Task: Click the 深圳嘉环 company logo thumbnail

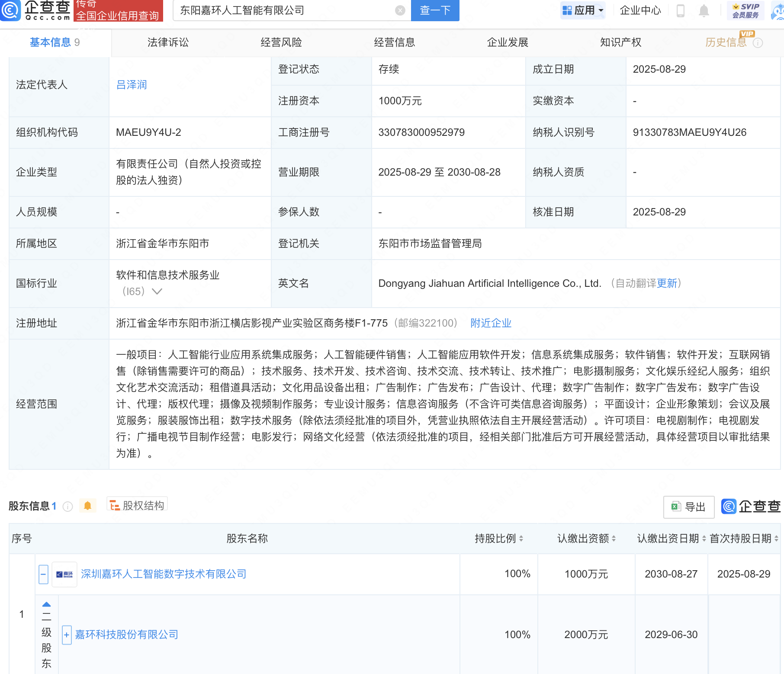Action: click(x=64, y=575)
